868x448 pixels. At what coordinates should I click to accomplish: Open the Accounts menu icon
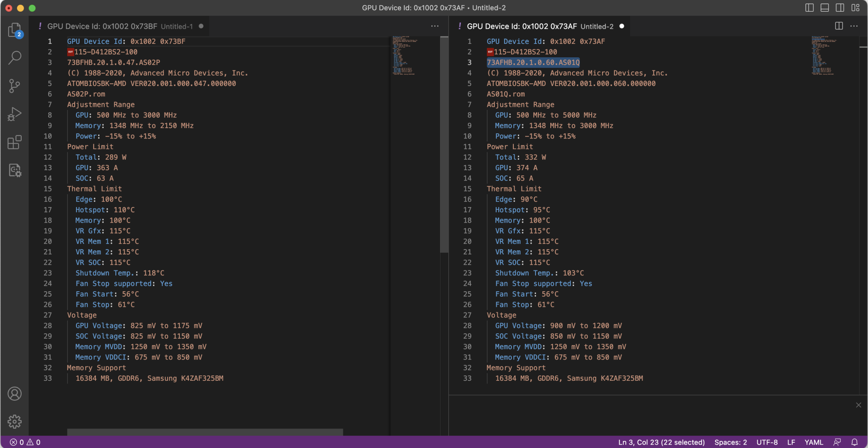click(x=15, y=394)
